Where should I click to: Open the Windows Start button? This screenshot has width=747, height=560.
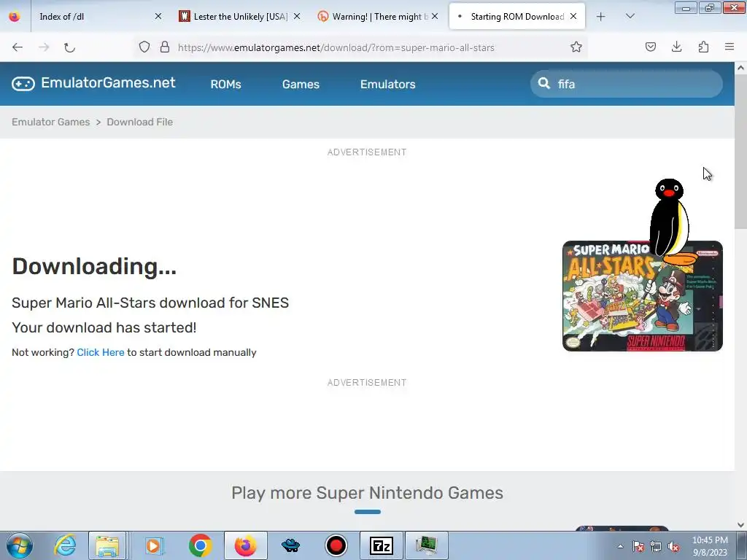pos(20,545)
